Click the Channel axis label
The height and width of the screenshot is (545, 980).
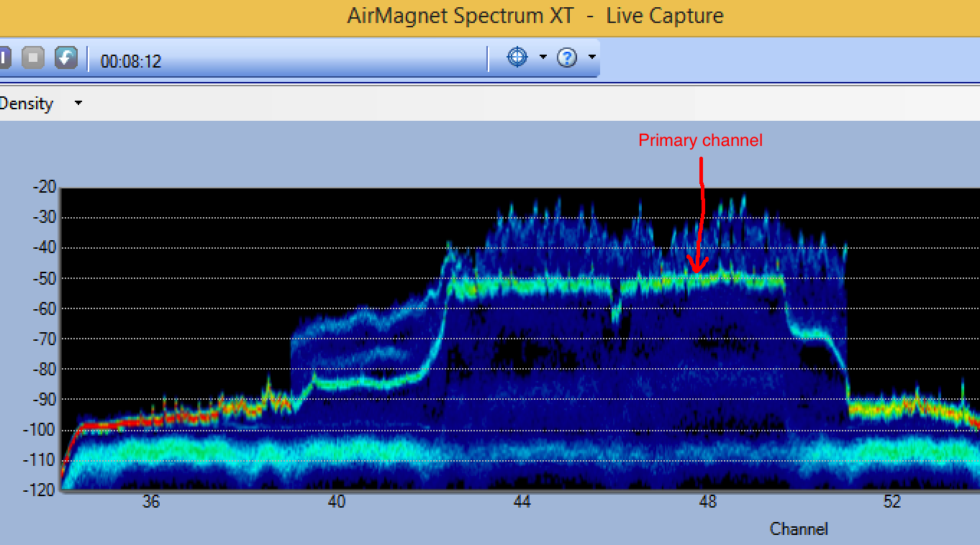click(x=799, y=528)
